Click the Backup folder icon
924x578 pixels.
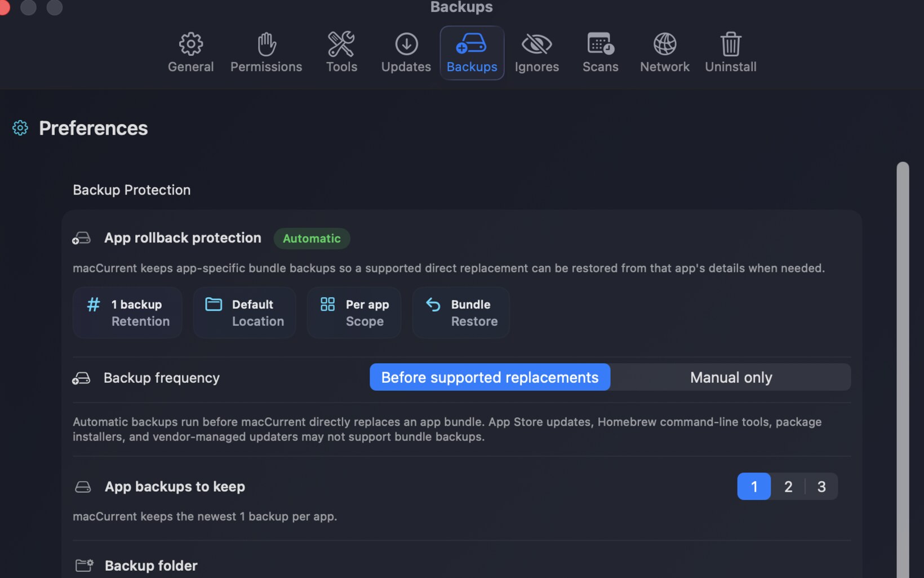84,565
